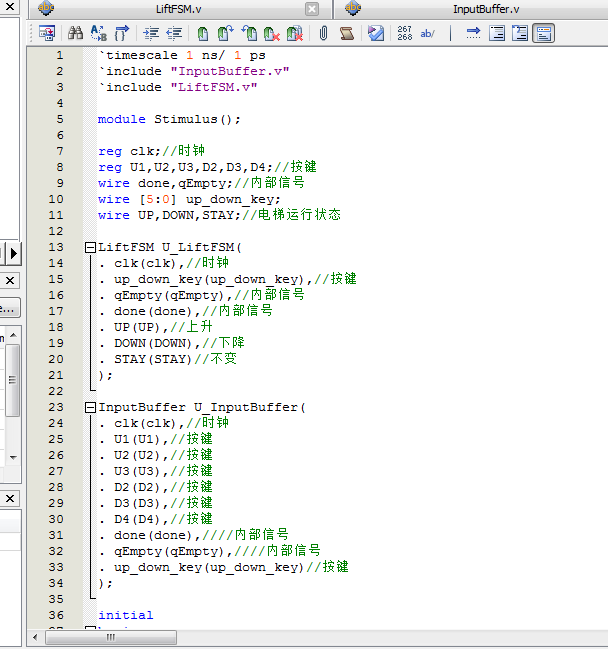Toggle line numbers with the 267/268 icon
This screenshot has width=608, height=649.
tap(404, 33)
